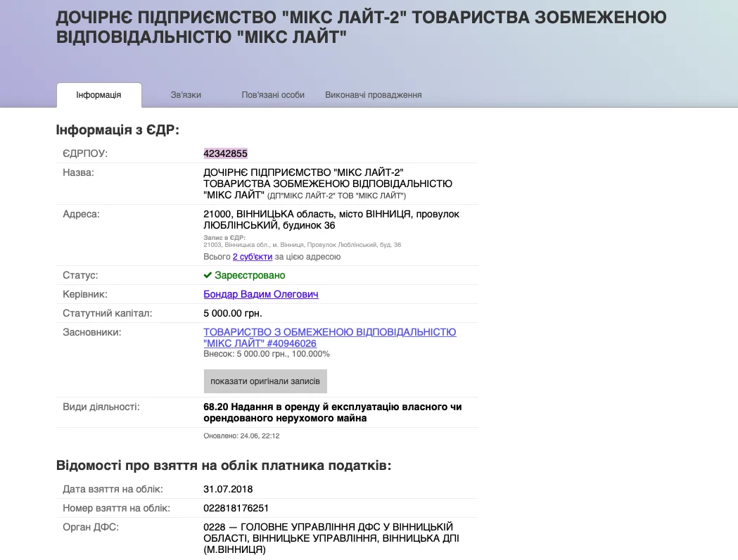Click the Статутний капітал row label
This screenshot has width=738, height=560.
(x=108, y=313)
